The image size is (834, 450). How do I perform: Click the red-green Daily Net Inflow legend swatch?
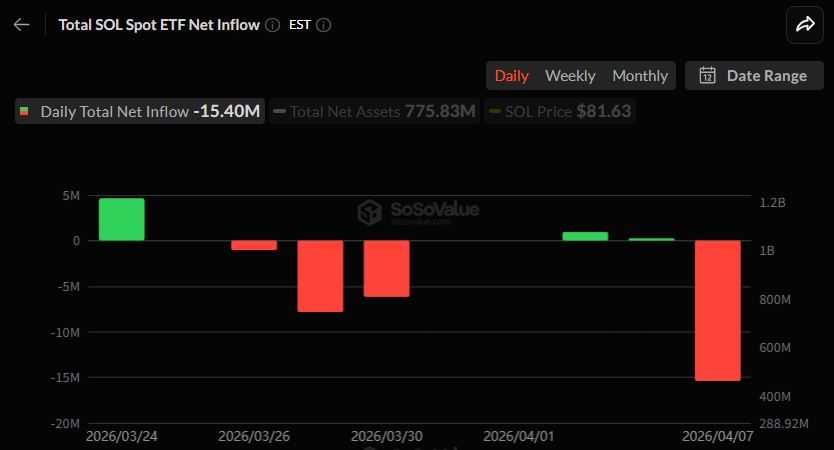[x=25, y=111]
